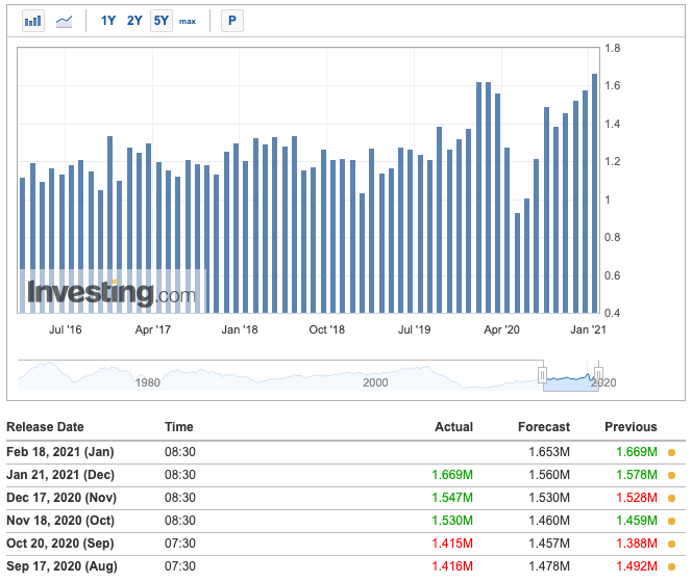Select the 5Y time range
The image size is (691, 581).
coord(161,21)
